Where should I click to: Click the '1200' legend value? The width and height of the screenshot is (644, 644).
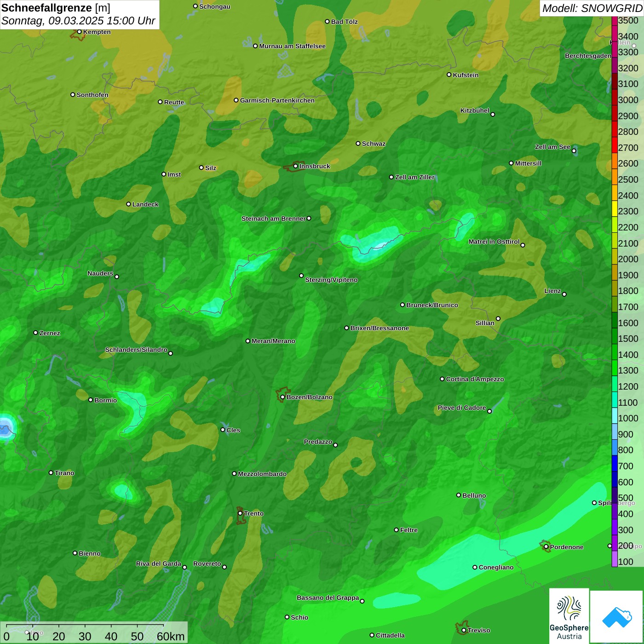pos(628,386)
